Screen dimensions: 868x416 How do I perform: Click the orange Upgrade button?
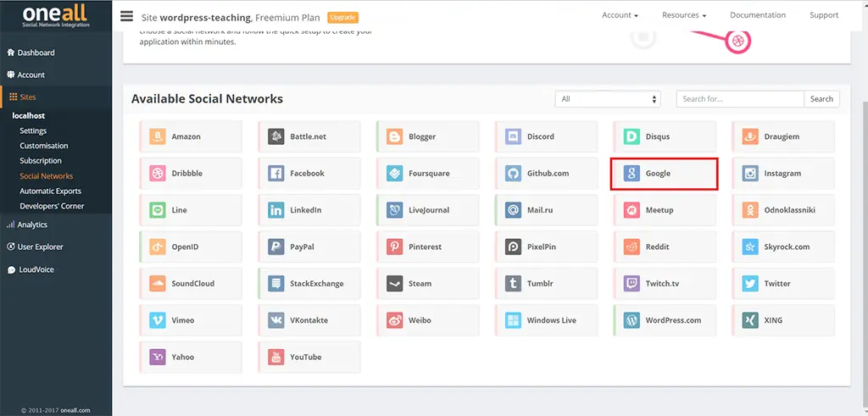(342, 18)
